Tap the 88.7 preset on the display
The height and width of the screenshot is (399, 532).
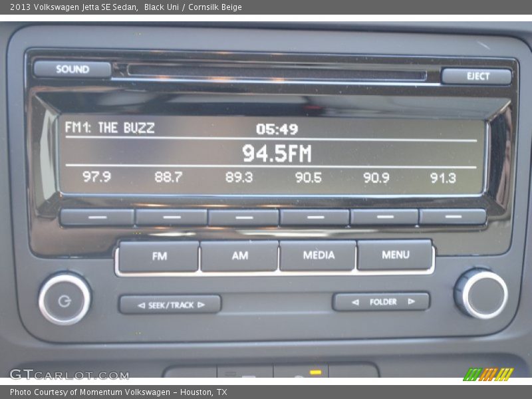coord(168,177)
